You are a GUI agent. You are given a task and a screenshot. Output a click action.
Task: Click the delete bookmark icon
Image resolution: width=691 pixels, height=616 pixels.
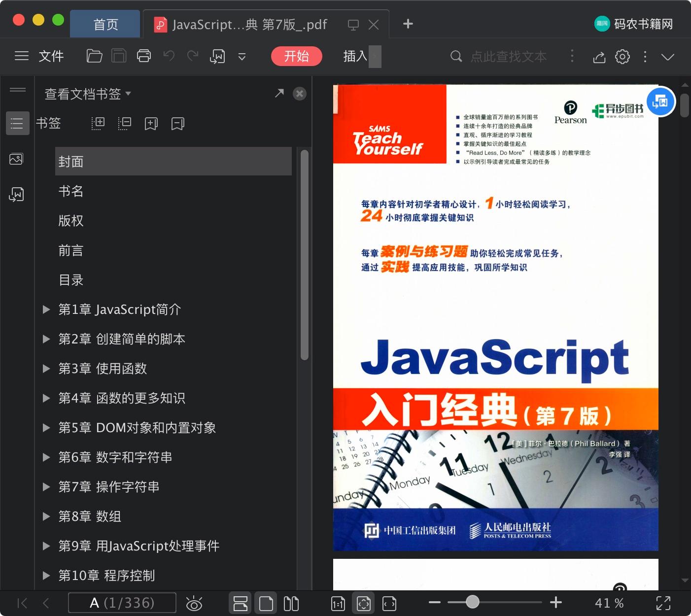click(x=177, y=124)
